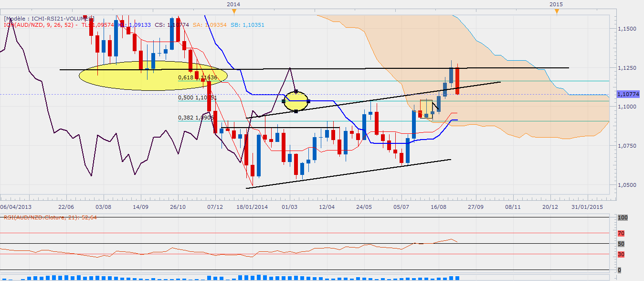Image resolution: width=644 pixels, height=281 pixels.
Task: Click the 27/09 date label
Action: [x=475, y=206]
